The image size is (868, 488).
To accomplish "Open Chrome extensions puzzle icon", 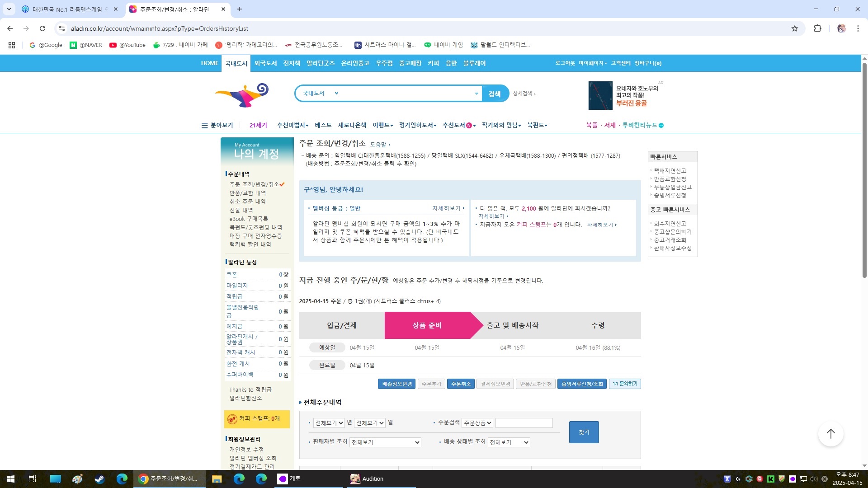I will 817,28.
